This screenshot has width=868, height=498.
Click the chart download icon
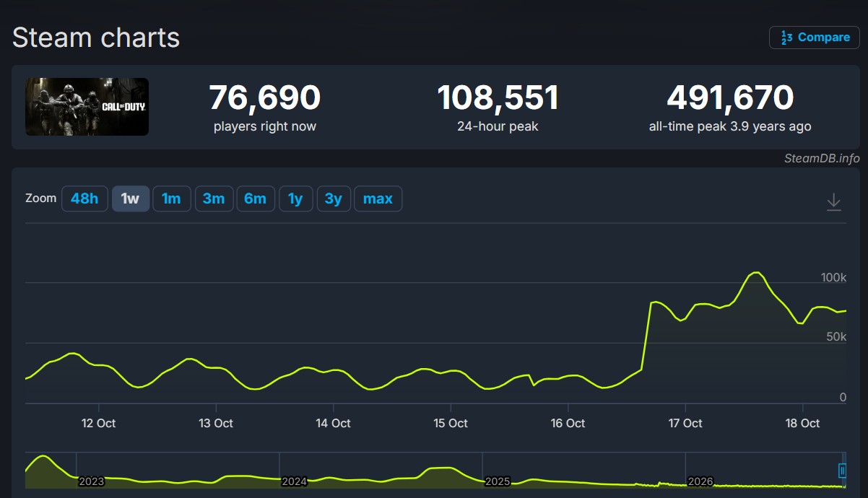point(833,201)
